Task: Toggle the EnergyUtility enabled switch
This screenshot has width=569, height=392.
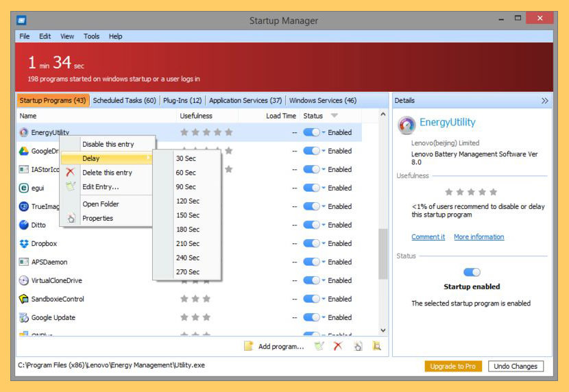Action: (311, 132)
